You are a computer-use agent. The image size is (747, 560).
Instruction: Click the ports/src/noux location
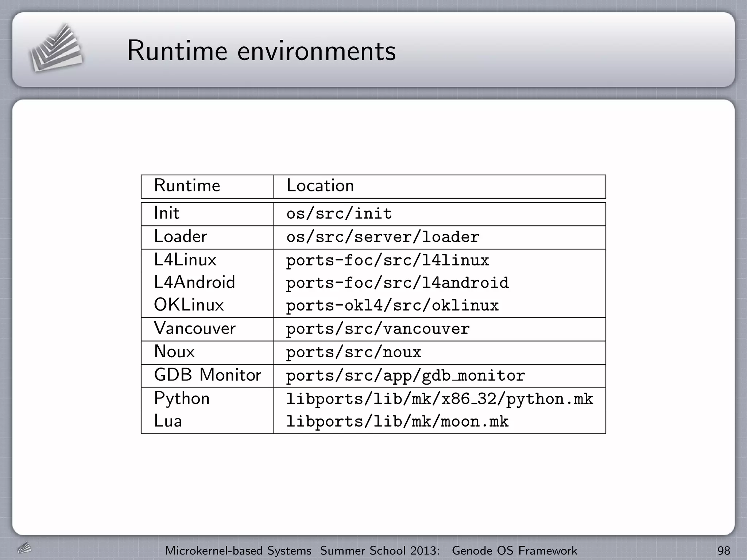[353, 352]
